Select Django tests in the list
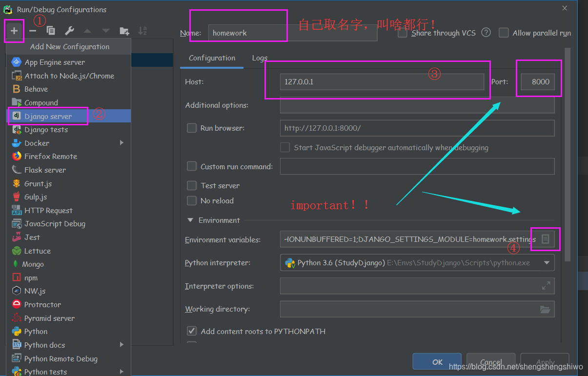 [68, 130]
